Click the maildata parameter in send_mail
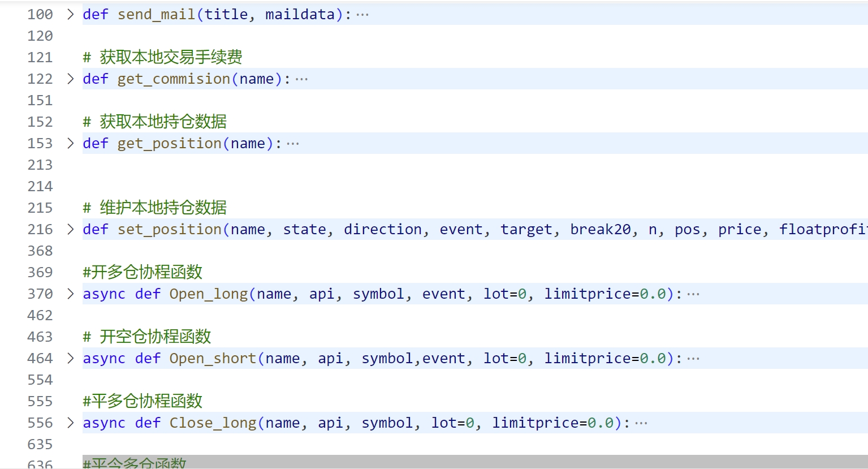This screenshot has width=868, height=469. click(300, 14)
